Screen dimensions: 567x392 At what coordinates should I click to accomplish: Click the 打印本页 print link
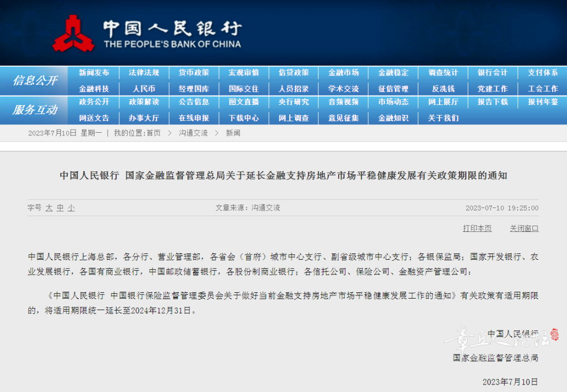pos(477,228)
